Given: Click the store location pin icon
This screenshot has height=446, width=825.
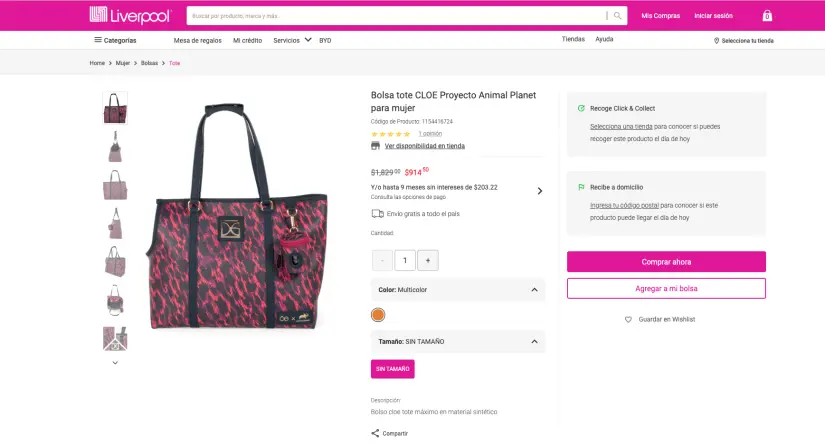Looking at the screenshot, I should click(x=716, y=41).
